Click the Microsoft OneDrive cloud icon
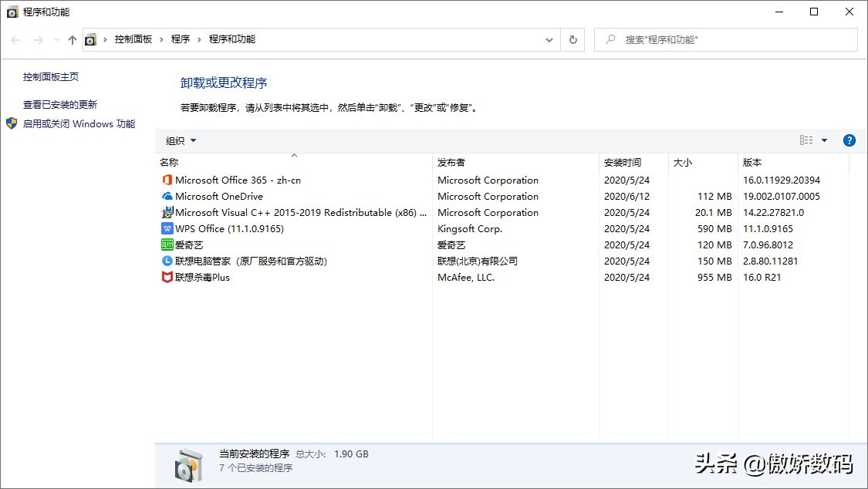Screen dimensions: 868x489 167,196
